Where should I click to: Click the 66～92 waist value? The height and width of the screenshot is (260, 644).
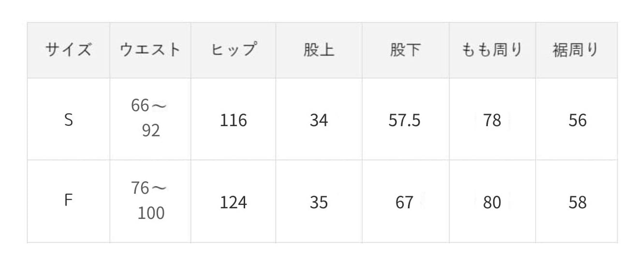pyautogui.click(x=150, y=118)
